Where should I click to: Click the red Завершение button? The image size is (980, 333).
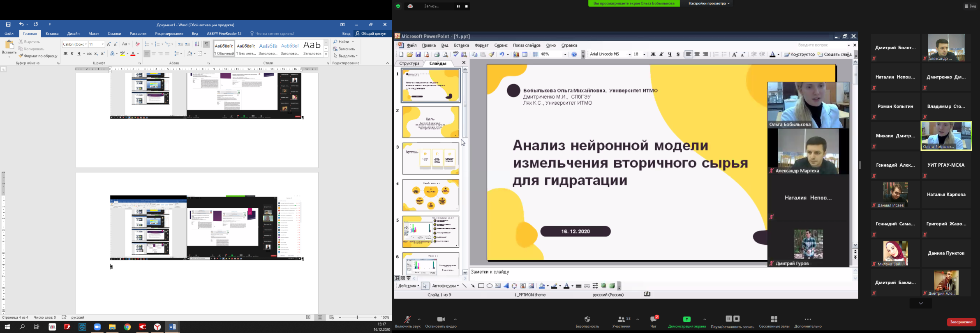(x=961, y=322)
